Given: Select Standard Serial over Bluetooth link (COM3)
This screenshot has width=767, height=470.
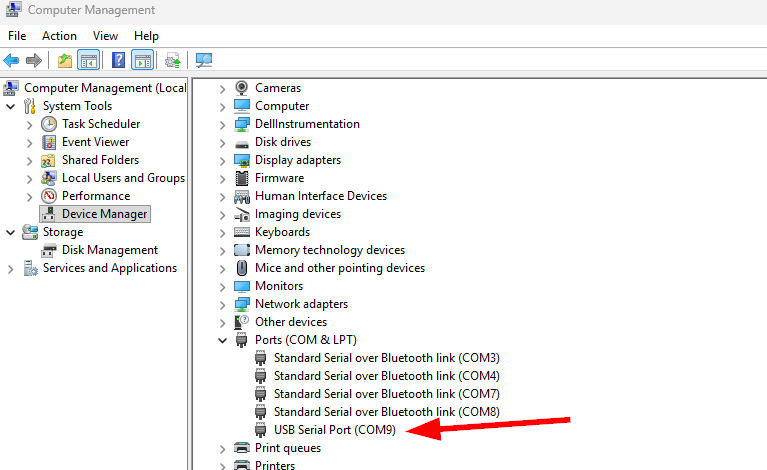Looking at the screenshot, I should [386, 358].
